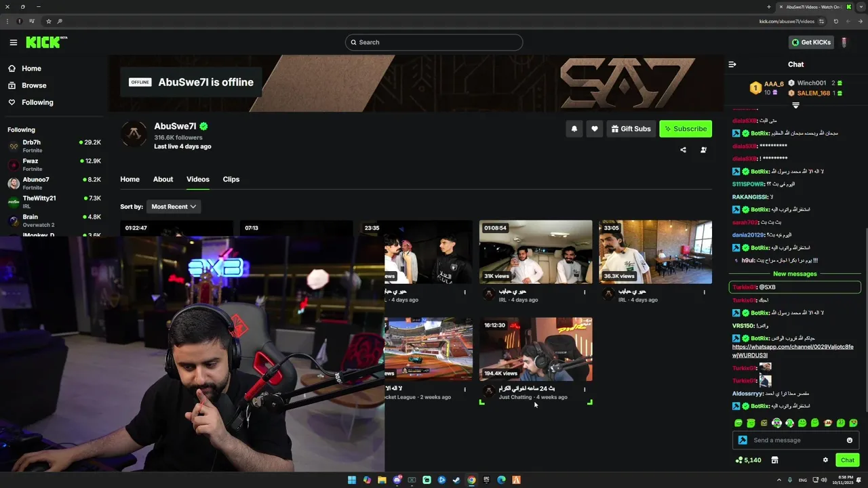Screen dimensions: 868x488
Task: Click the Get KICKs button
Action: (811, 42)
